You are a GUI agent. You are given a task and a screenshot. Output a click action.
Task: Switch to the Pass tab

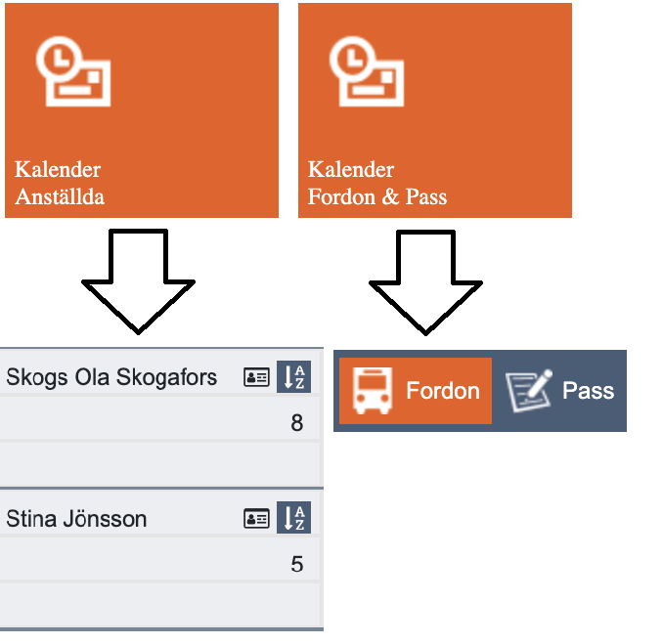point(560,391)
